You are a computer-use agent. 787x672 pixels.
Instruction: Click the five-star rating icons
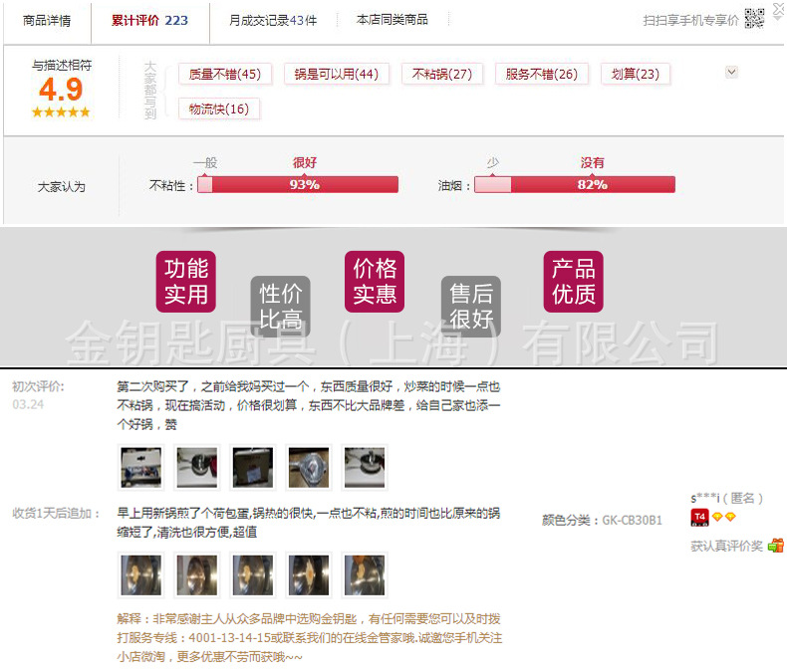tap(61, 112)
